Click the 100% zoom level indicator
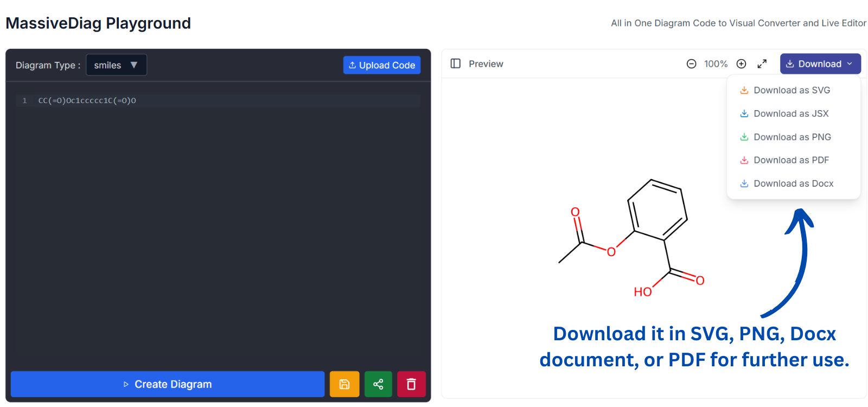This screenshot has height=407, width=868. pos(716,64)
